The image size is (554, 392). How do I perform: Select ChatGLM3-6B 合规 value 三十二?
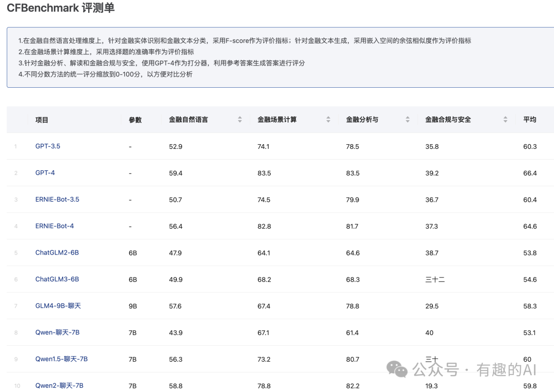tap(435, 280)
